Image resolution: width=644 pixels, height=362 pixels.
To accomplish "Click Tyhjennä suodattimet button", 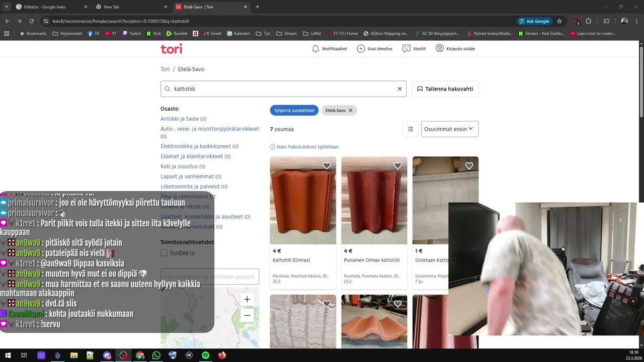I will 294,110.
